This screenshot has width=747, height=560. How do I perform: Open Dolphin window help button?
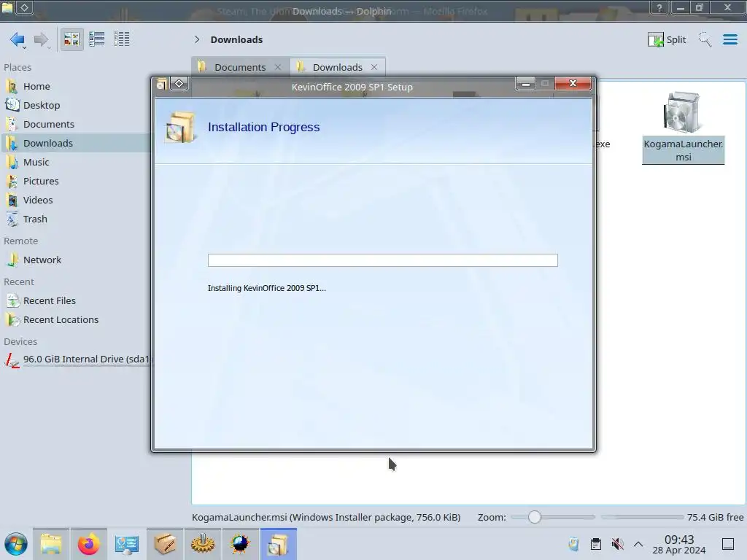pyautogui.click(x=659, y=7)
